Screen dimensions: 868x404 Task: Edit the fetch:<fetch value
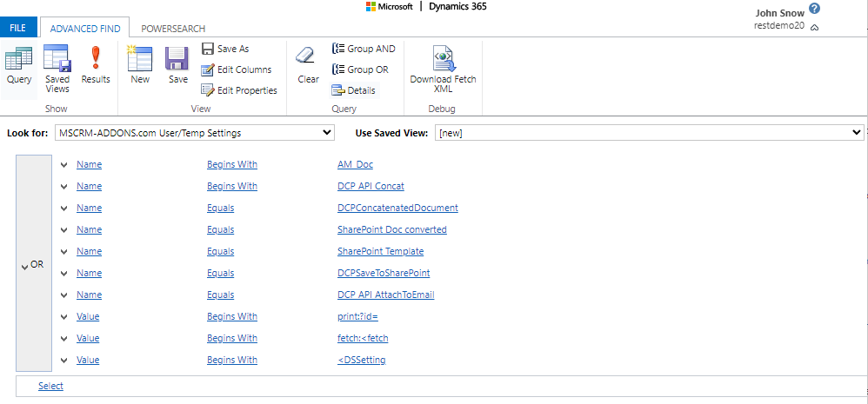[x=363, y=338]
